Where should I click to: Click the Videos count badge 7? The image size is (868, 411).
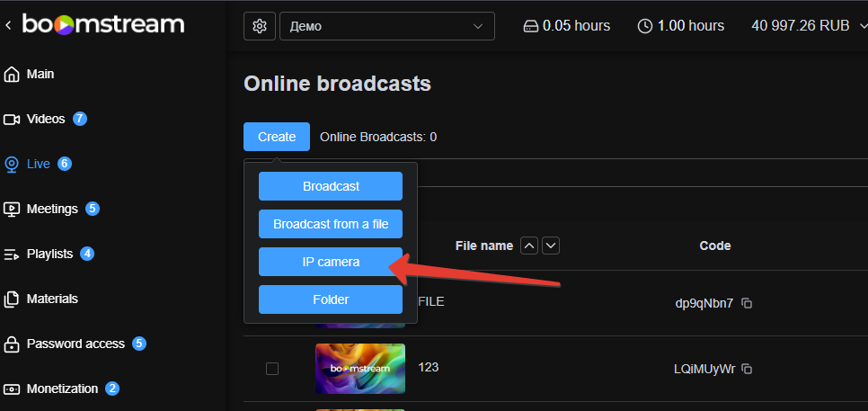tap(80, 119)
